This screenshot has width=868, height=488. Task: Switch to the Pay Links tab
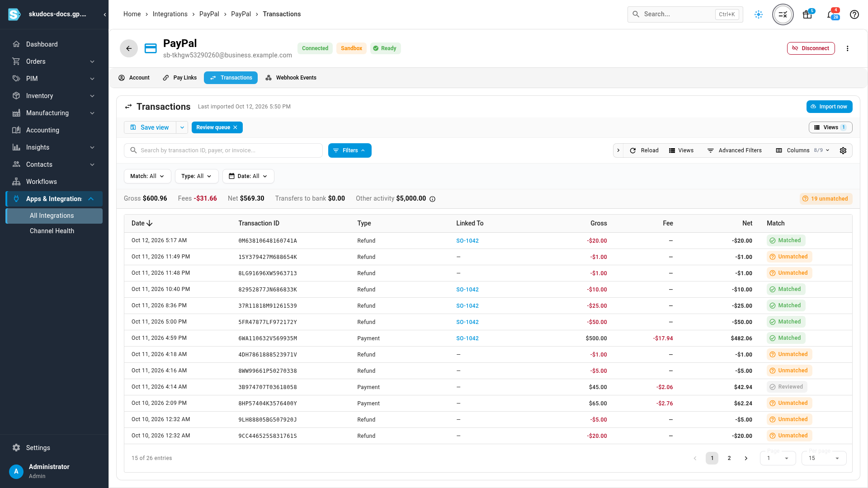coord(180,78)
